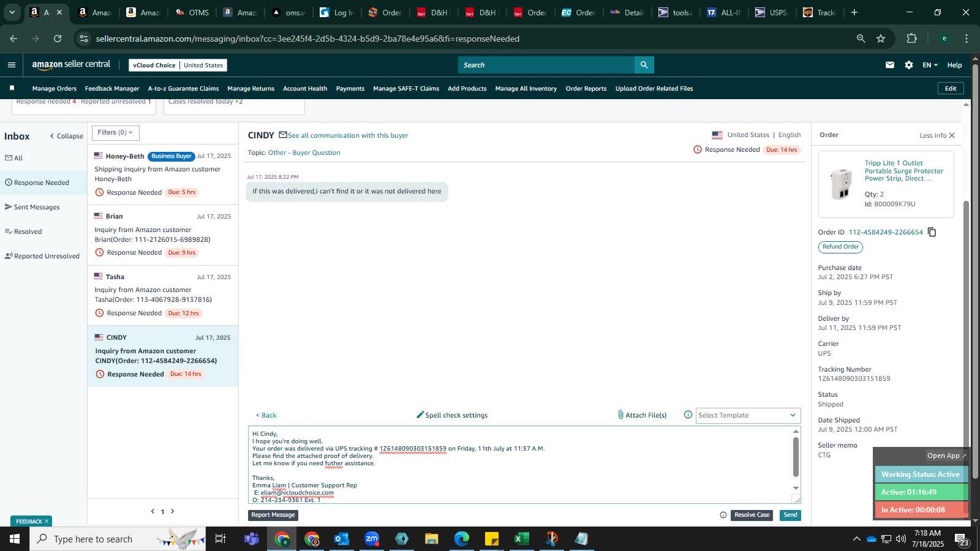The height and width of the screenshot is (551, 980).
Task: Switch to the USPS browser tab
Action: point(772,12)
